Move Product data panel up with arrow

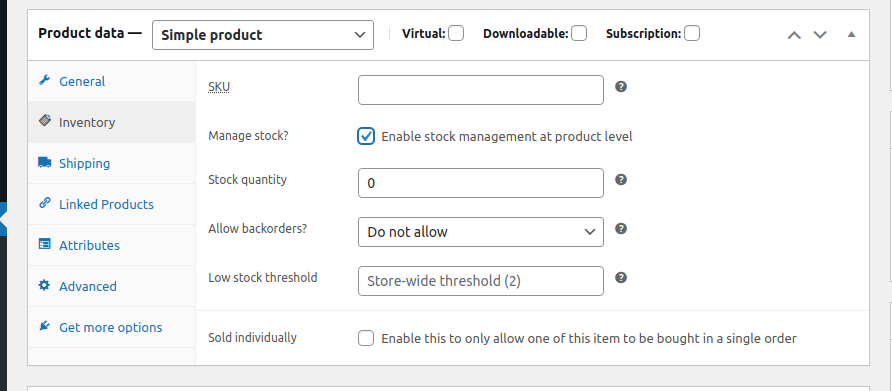click(794, 35)
